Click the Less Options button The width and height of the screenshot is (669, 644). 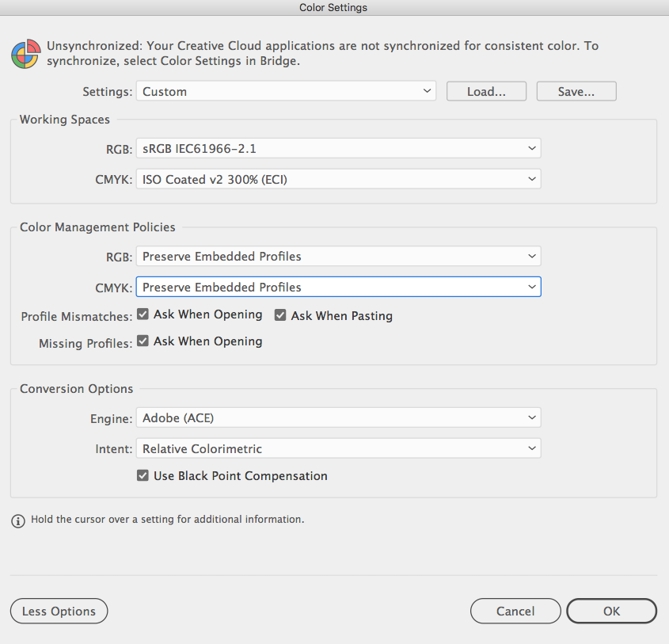(x=59, y=612)
